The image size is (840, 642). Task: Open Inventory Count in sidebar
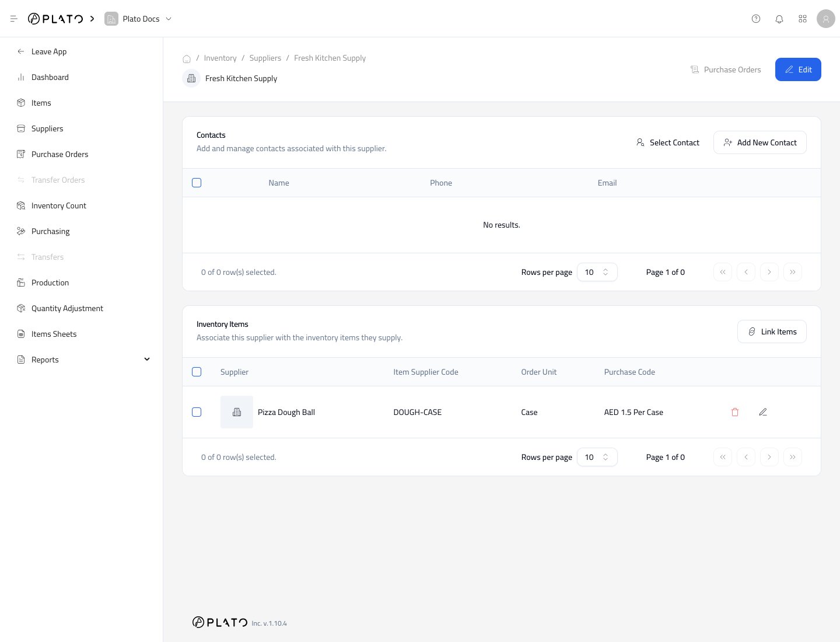(82, 205)
